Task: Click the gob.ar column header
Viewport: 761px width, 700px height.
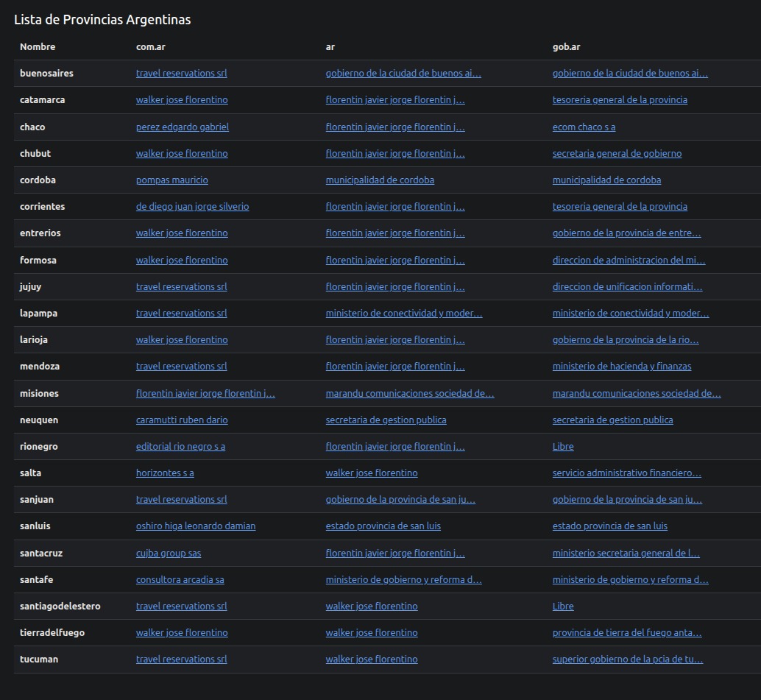Action: (567, 47)
